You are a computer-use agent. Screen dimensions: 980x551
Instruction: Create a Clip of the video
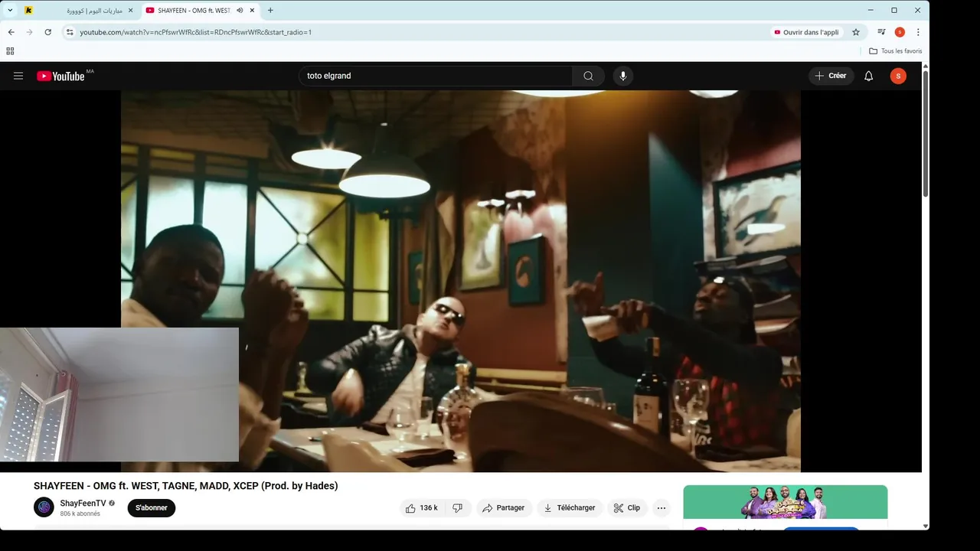click(627, 508)
